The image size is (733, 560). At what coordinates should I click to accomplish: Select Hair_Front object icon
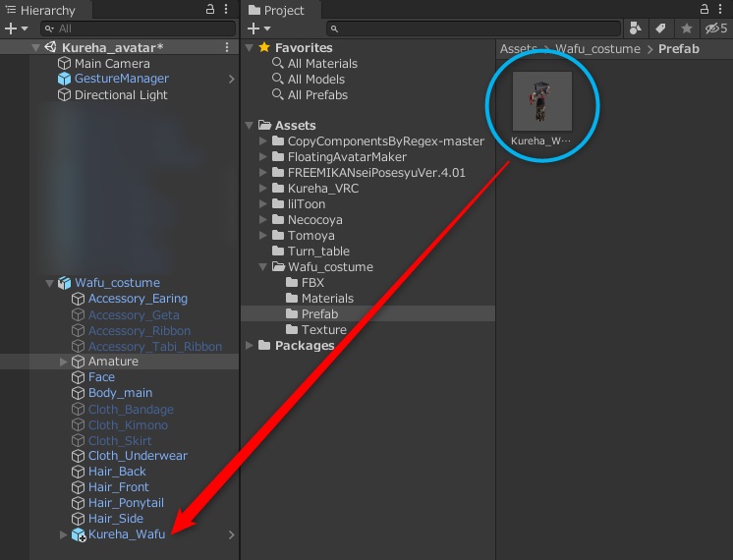(78, 487)
